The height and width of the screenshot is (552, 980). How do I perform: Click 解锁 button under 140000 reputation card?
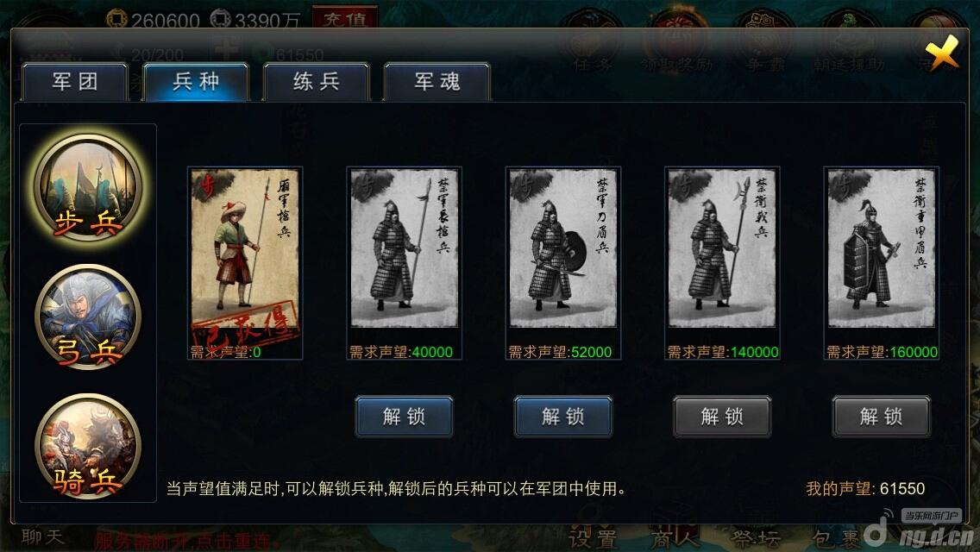[722, 417]
